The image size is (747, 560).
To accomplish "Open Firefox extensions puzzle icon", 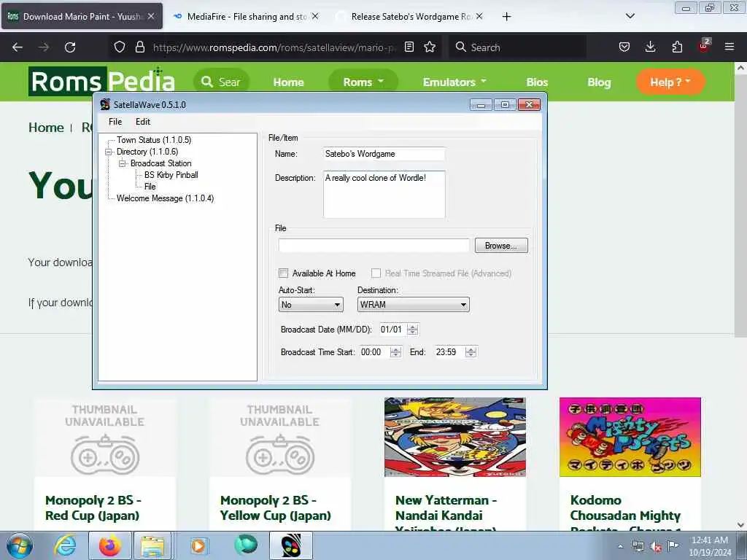I will [677, 47].
